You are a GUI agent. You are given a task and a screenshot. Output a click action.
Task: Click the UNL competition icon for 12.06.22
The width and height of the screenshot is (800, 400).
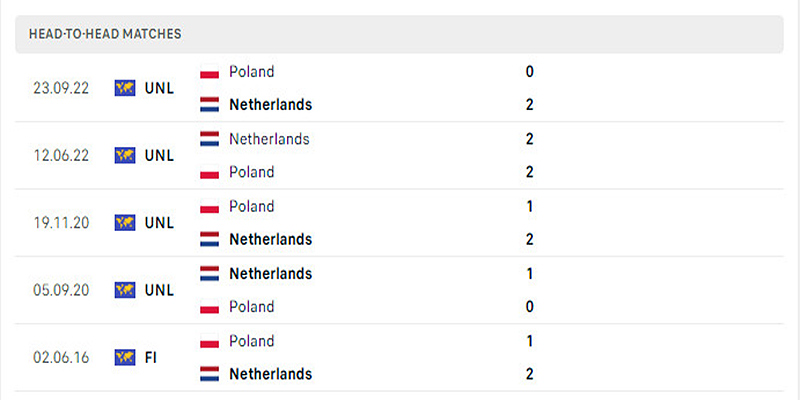point(125,155)
